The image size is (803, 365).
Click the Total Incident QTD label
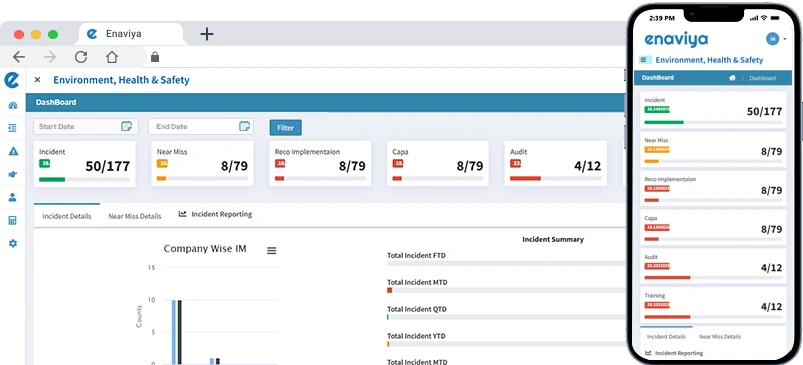(416, 309)
